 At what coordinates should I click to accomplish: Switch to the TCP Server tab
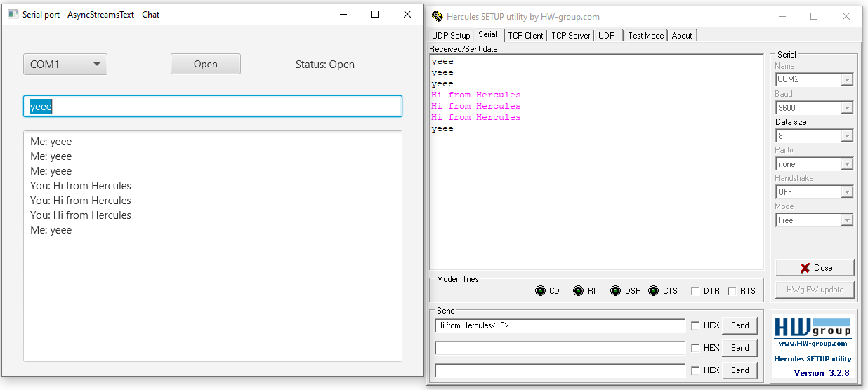click(x=570, y=36)
